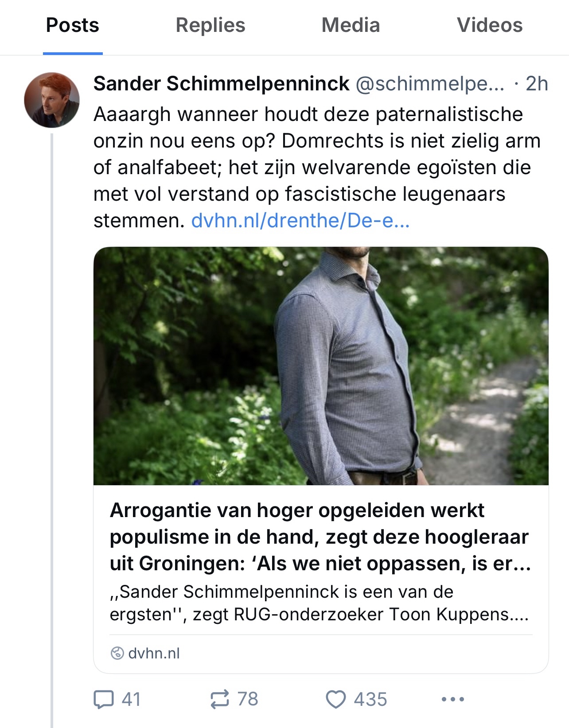Like the post with the heart icon
Viewport: 569px width, 728px height.
335,699
